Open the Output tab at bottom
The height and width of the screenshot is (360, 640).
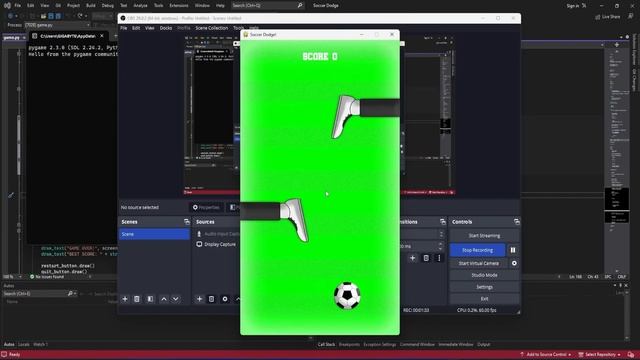(x=484, y=344)
